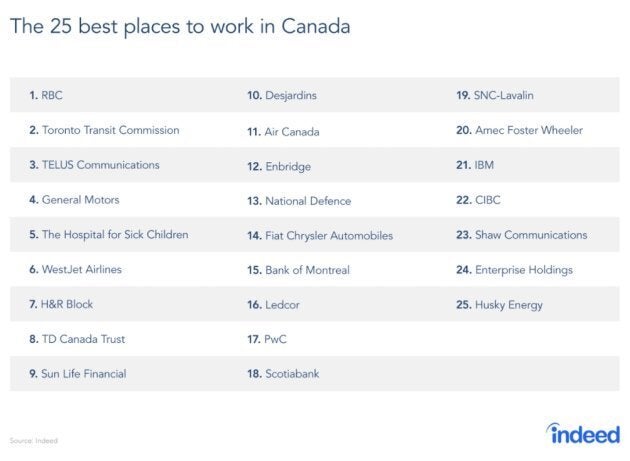Click the Indeed logo
This screenshot has height=461, width=630.
click(x=583, y=433)
